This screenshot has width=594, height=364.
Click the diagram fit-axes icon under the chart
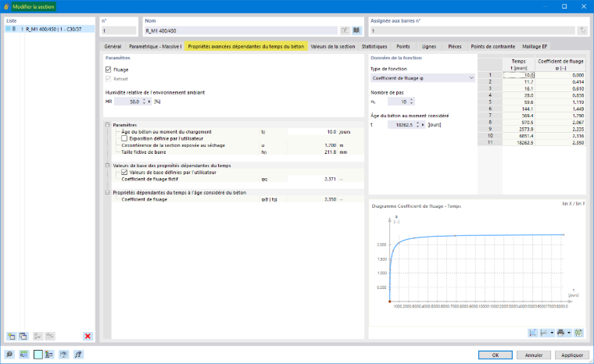[x=532, y=333]
